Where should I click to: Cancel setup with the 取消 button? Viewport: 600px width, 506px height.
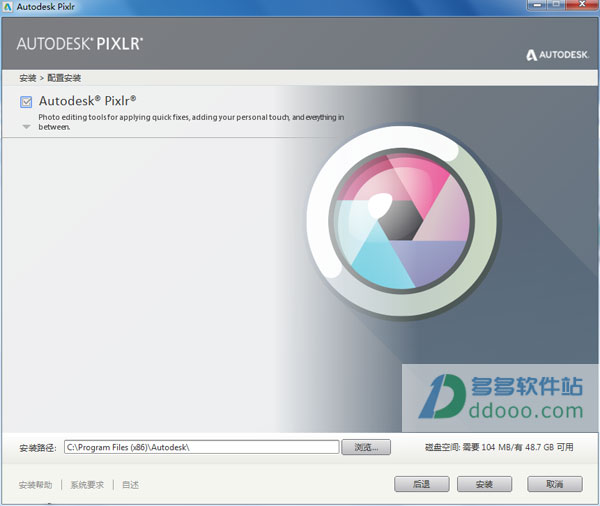click(x=554, y=484)
